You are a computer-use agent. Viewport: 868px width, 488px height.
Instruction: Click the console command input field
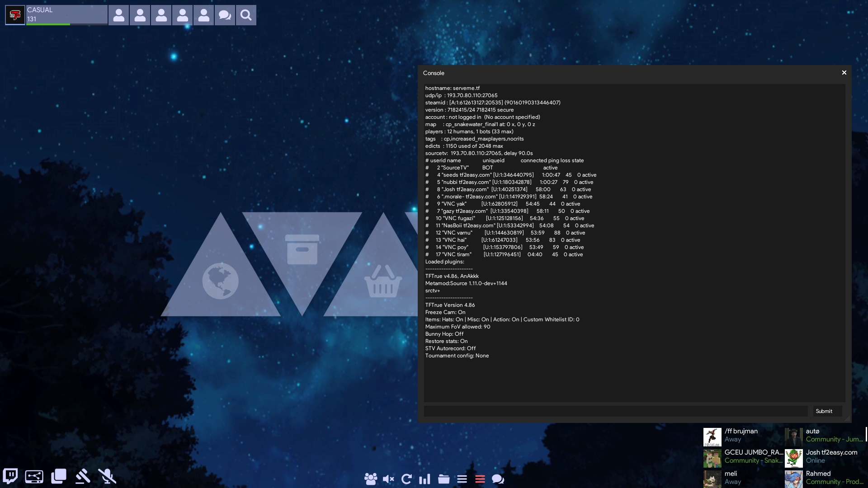615,411
